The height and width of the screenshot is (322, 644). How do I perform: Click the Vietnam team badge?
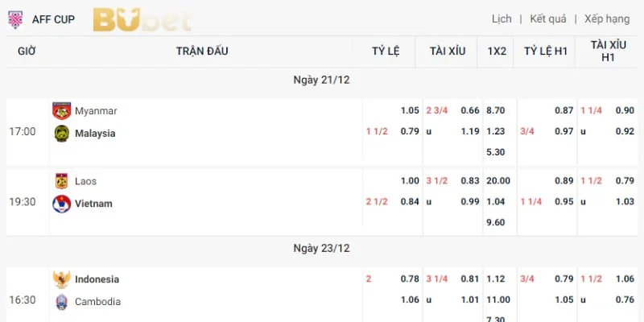point(61,204)
